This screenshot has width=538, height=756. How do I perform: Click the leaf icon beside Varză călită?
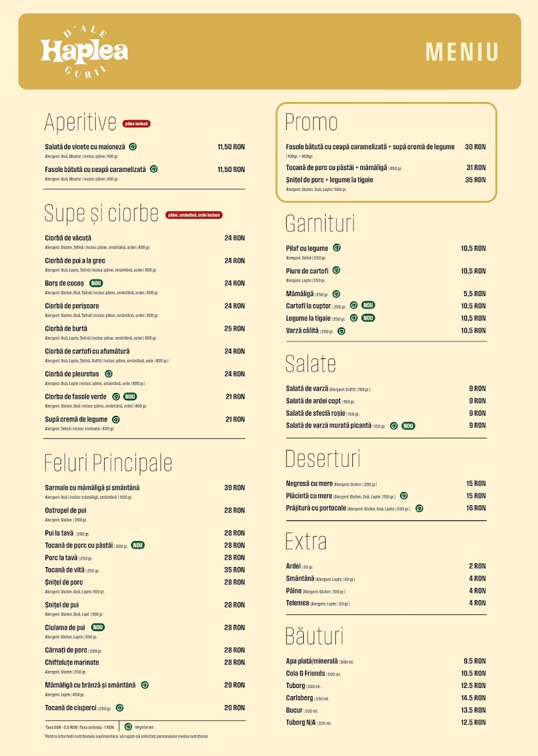click(x=341, y=331)
